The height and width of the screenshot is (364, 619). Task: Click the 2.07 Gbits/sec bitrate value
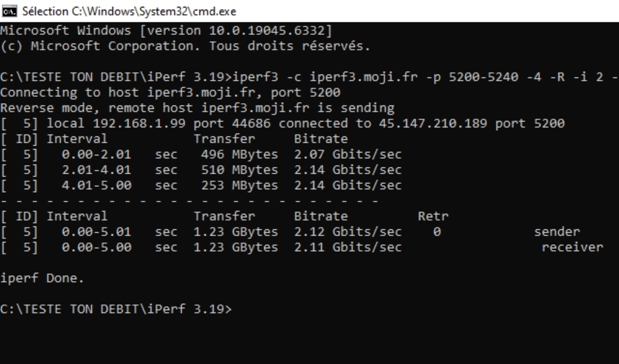[x=348, y=155]
